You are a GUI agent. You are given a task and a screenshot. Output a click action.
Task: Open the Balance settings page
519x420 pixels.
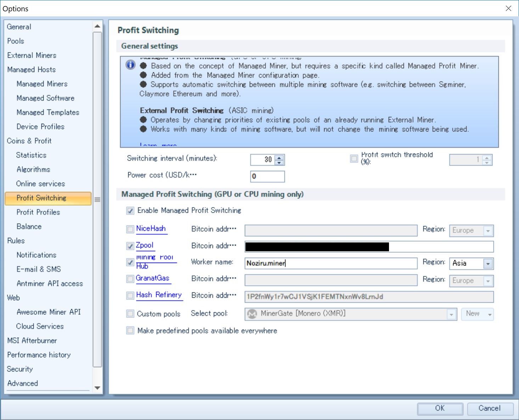tap(29, 226)
